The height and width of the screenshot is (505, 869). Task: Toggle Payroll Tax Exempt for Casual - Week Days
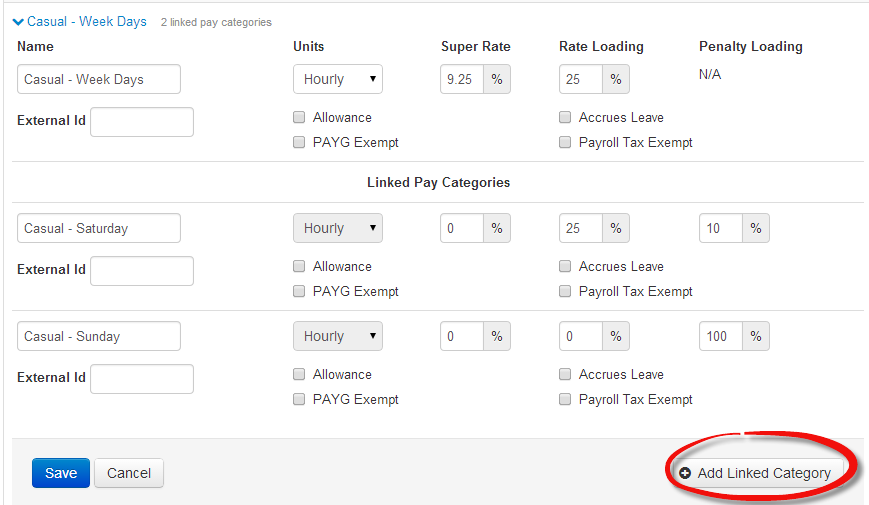coord(565,142)
